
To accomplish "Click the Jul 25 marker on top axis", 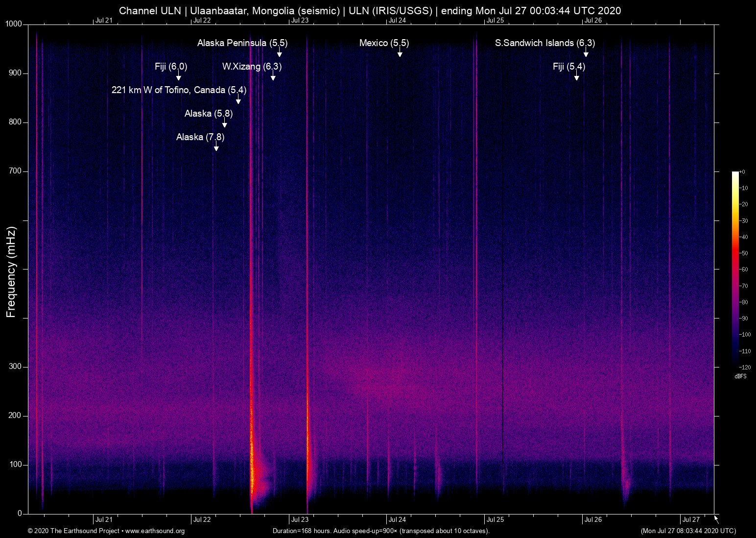I will (x=495, y=20).
